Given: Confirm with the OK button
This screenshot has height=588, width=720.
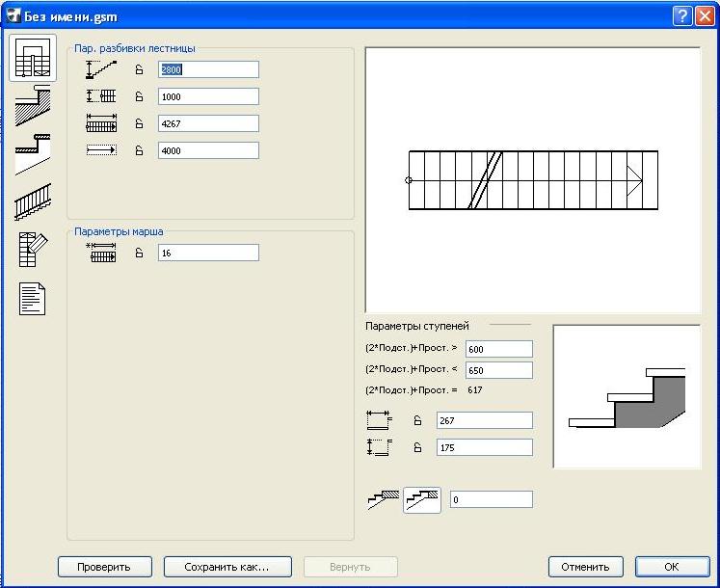Looking at the screenshot, I should pos(672,567).
